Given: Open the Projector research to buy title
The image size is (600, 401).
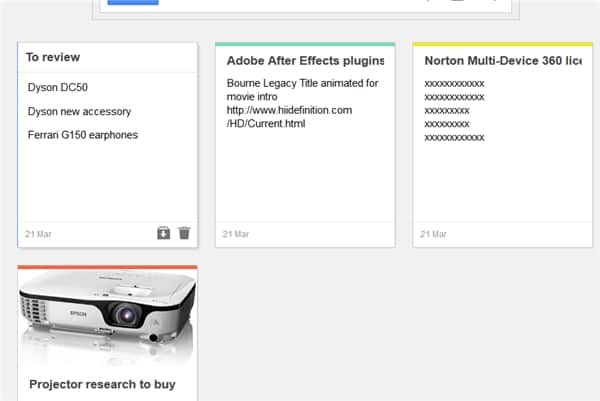Looking at the screenshot, I should [x=102, y=384].
